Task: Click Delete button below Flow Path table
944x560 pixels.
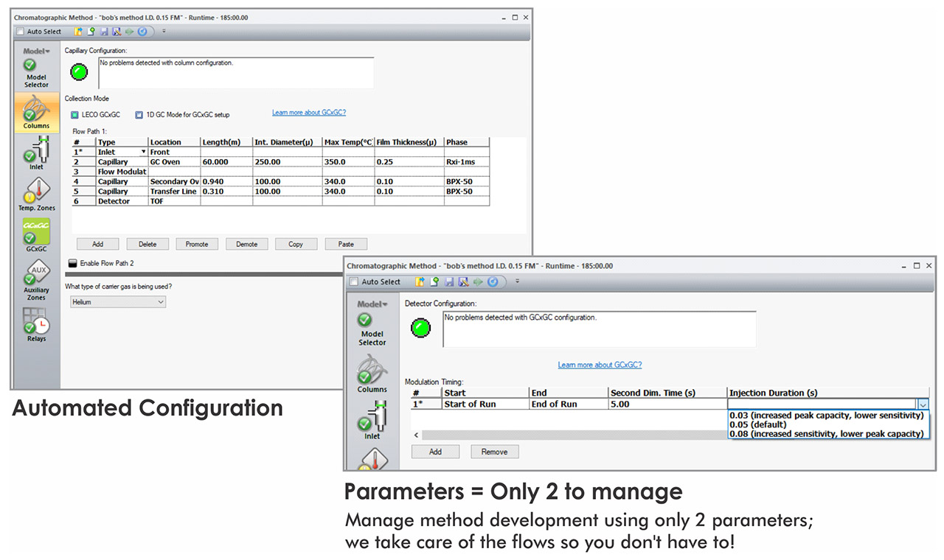Action: point(147,244)
